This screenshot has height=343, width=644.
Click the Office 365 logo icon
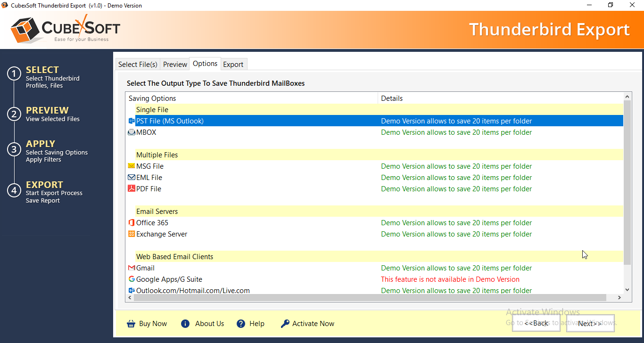132,223
